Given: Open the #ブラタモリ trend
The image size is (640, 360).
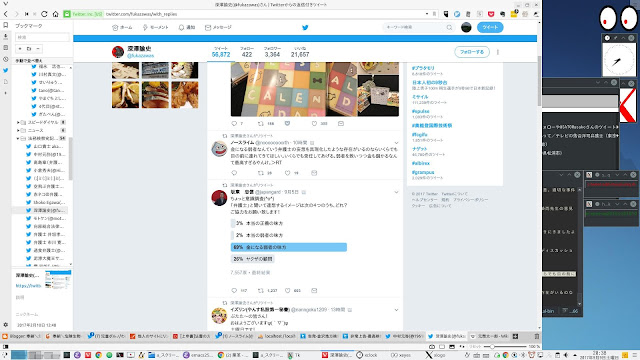Looking at the screenshot, I should click(x=423, y=68).
